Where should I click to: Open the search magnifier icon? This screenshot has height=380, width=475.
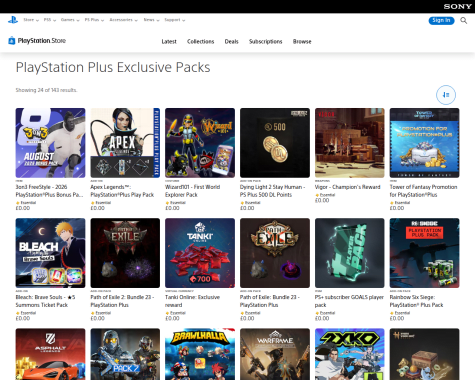tap(463, 21)
